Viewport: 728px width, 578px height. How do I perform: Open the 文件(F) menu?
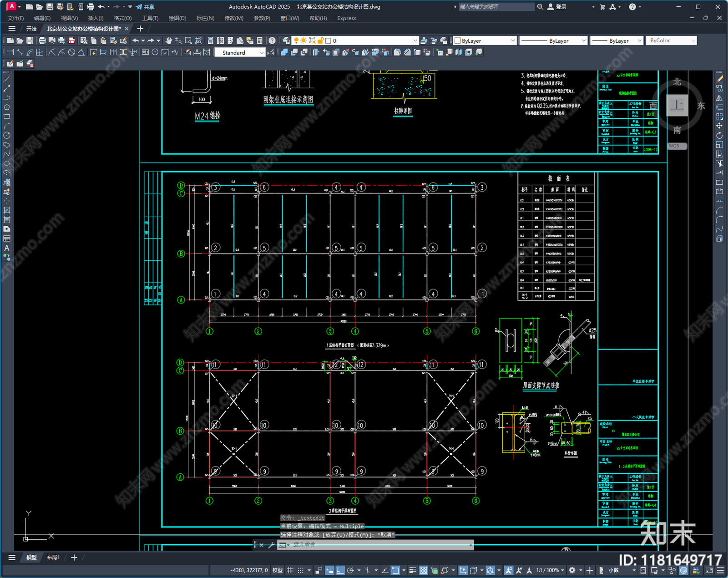pos(15,18)
